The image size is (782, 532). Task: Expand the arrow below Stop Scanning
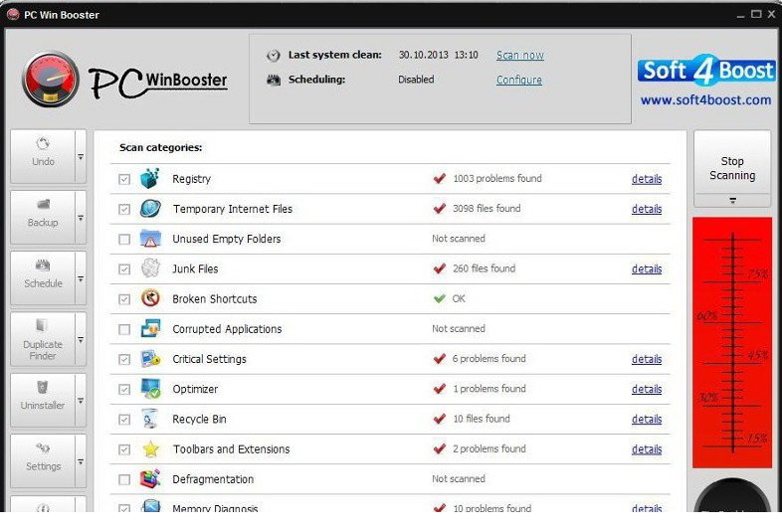(x=732, y=200)
